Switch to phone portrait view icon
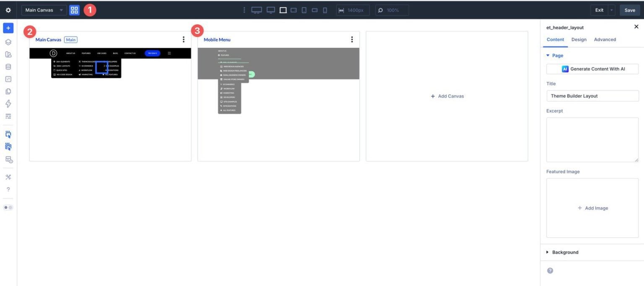The image size is (644, 286). [x=325, y=10]
